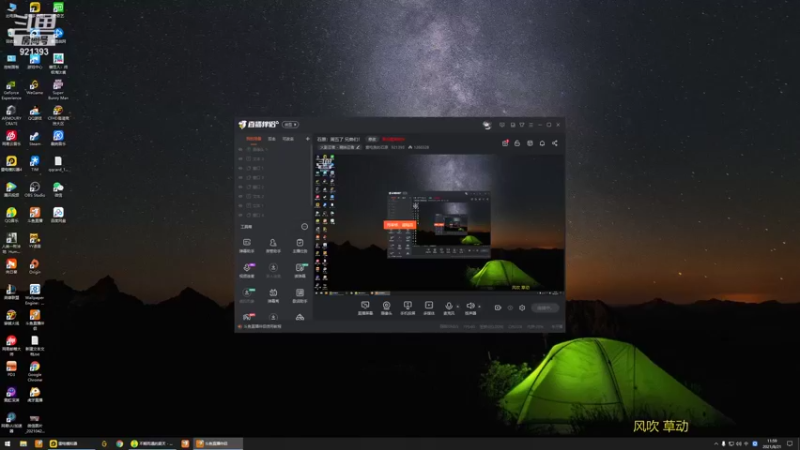Viewport: 800px width, 450px height.
Task: Add a new scene with plus button
Action: click(x=307, y=139)
